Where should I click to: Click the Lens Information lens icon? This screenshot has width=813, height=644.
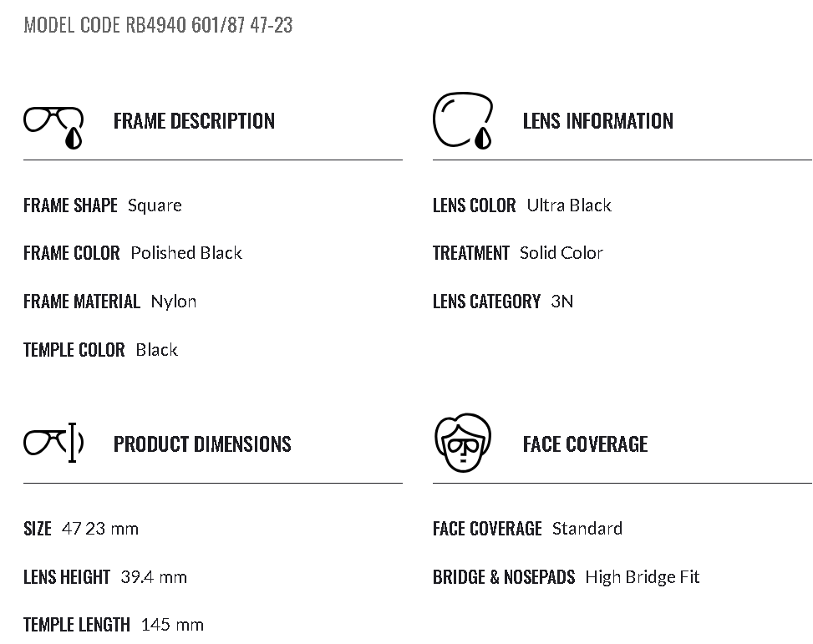(x=463, y=121)
